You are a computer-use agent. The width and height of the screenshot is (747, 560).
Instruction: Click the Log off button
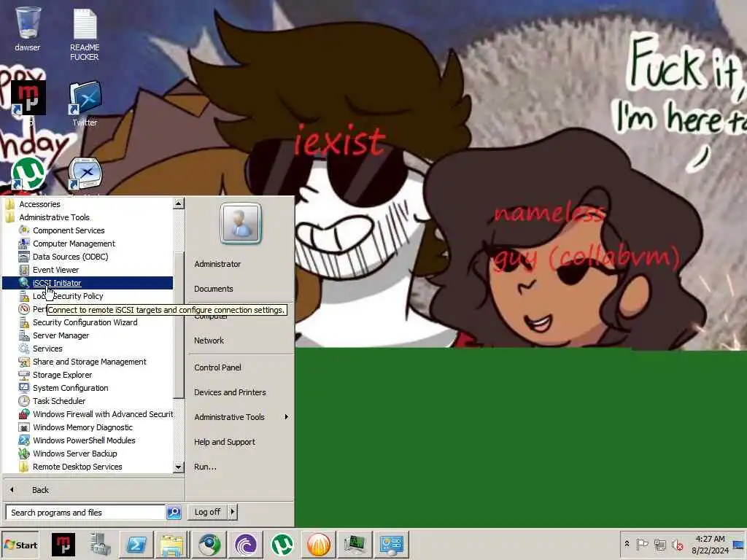coord(207,512)
